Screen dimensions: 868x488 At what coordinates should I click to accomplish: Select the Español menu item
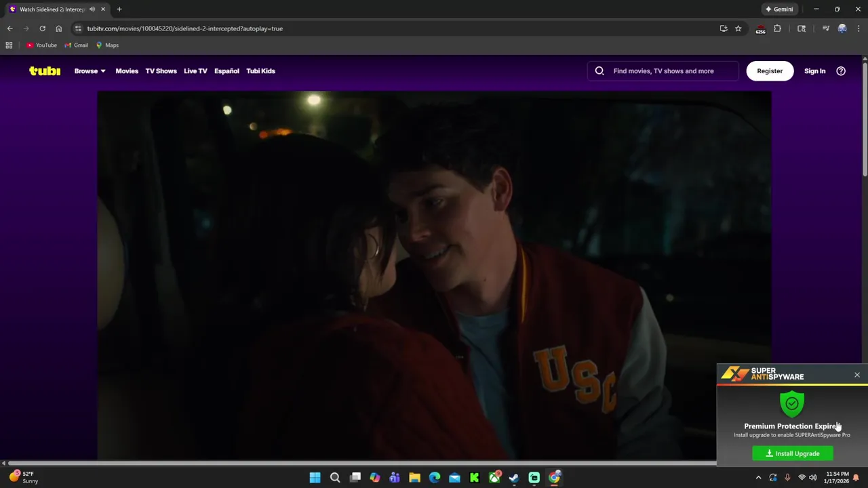pyautogui.click(x=226, y=71)
